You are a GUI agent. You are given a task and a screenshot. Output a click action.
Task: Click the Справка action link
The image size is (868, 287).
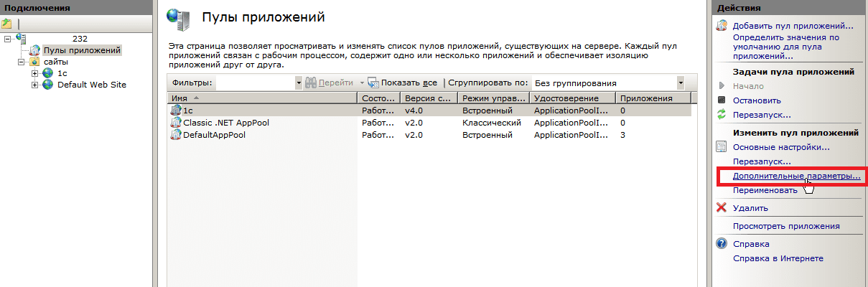click(751, 244)
